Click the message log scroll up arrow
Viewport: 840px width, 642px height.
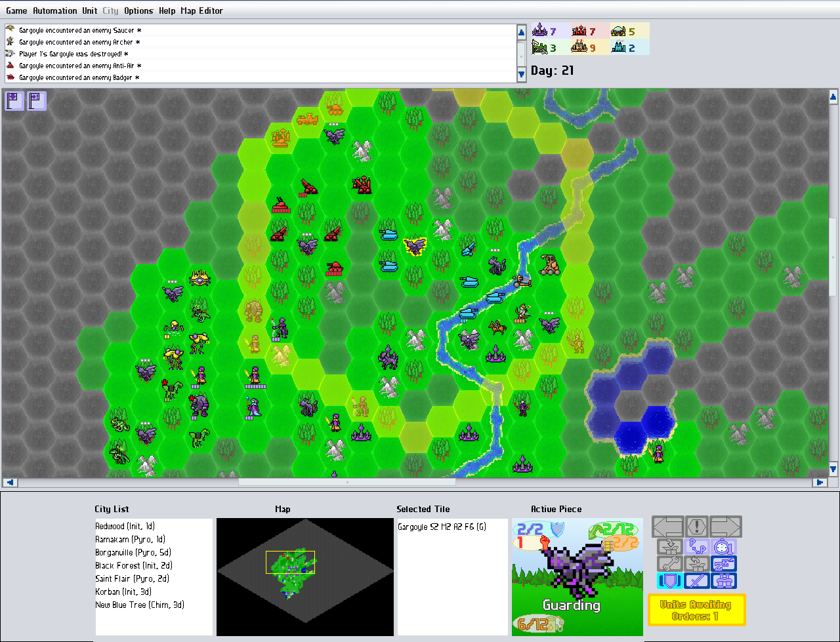tap(522, 31)
